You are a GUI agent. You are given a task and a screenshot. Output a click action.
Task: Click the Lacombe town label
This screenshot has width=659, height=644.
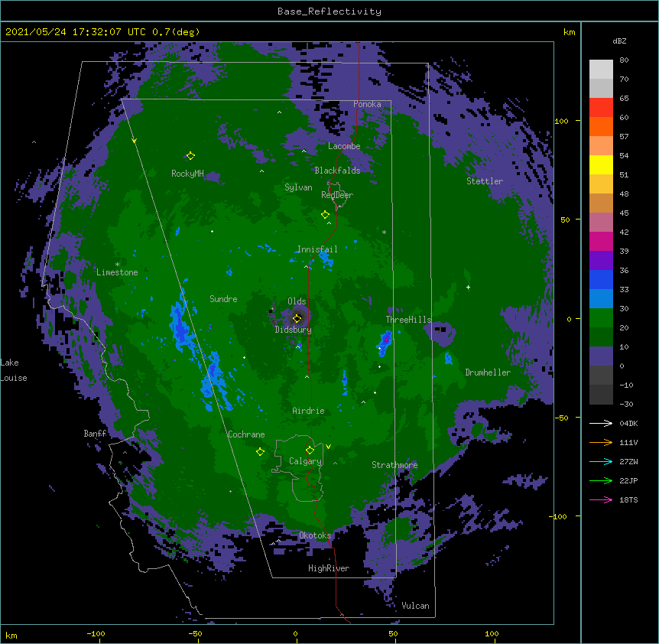pos(344,146)
